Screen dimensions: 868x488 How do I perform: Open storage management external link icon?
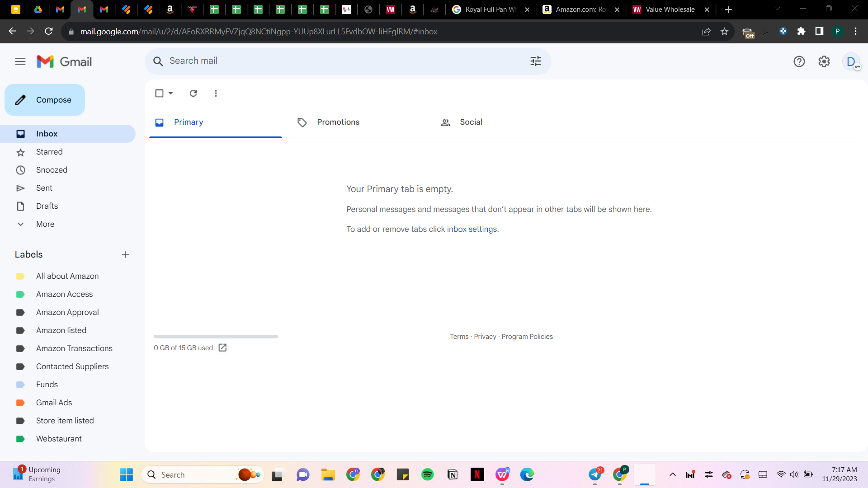click(x=222, y=347)
